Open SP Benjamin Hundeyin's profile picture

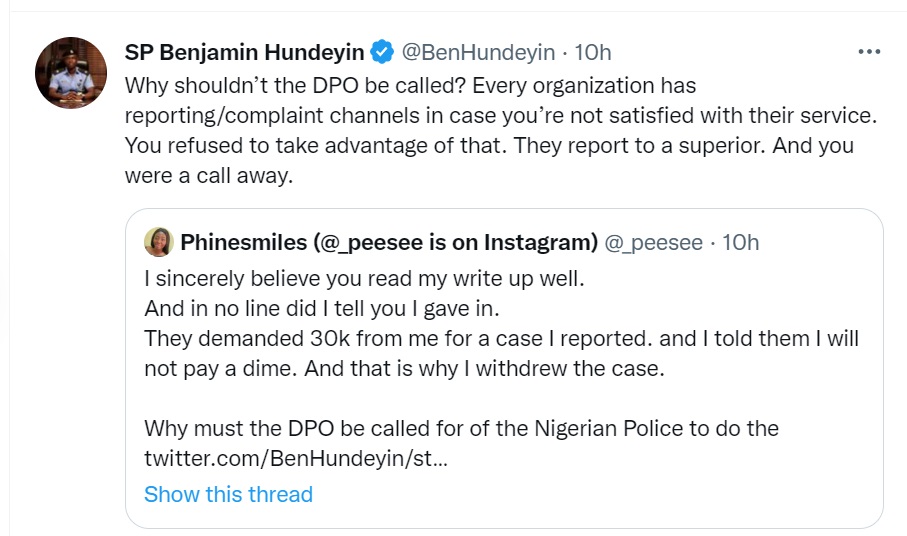click(71, 73)
